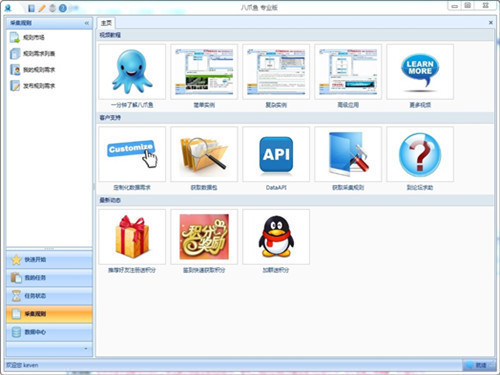
Task: Click the red 积分奖励 points reward banner
Action: tap(204, 237)
